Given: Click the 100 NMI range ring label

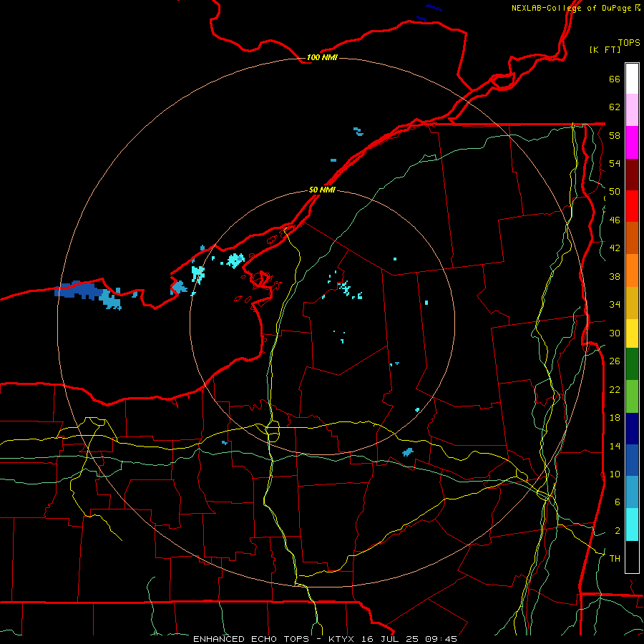Looking at the screenshot, I should click(321, 57).
